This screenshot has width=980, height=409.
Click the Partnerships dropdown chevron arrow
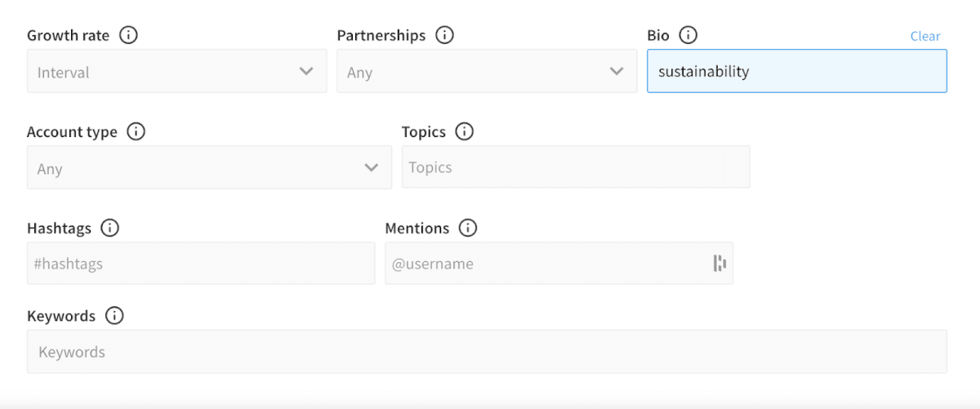617,71
